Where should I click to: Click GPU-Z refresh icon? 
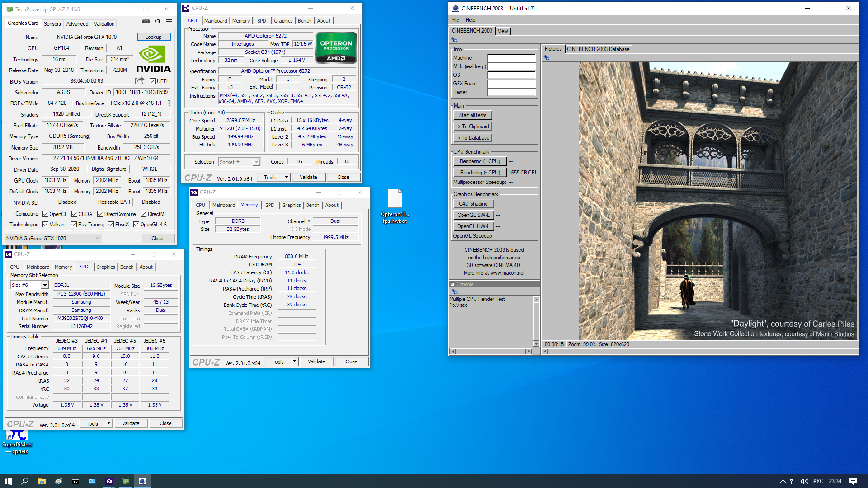[157, 21]
